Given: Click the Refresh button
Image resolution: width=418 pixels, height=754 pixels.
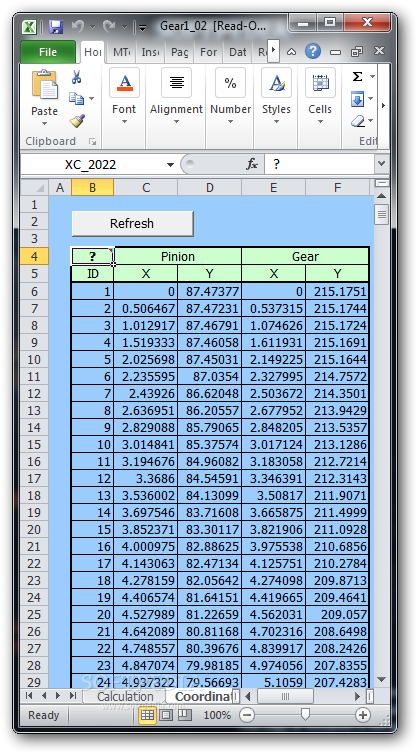Looking at the screenshot, I should click(132, 224).
